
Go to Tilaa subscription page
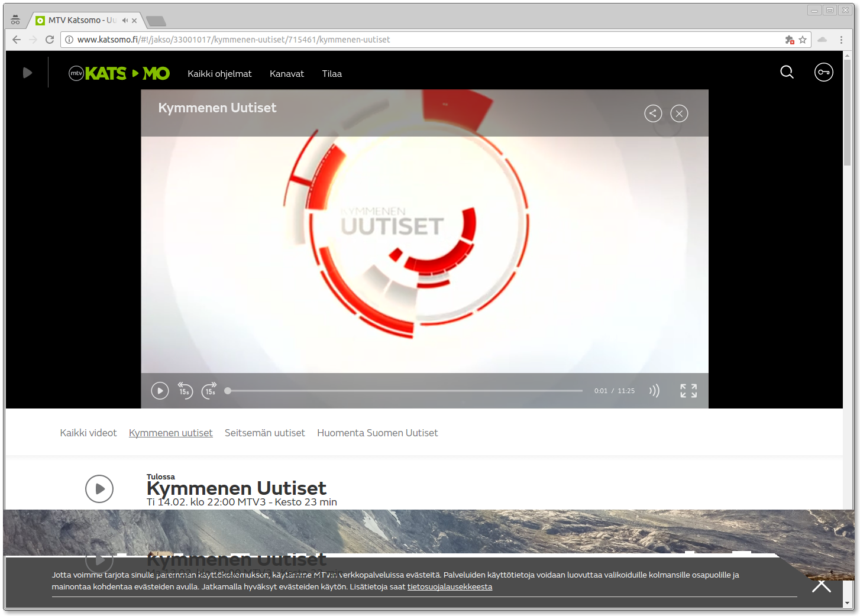tap(332, 74)
